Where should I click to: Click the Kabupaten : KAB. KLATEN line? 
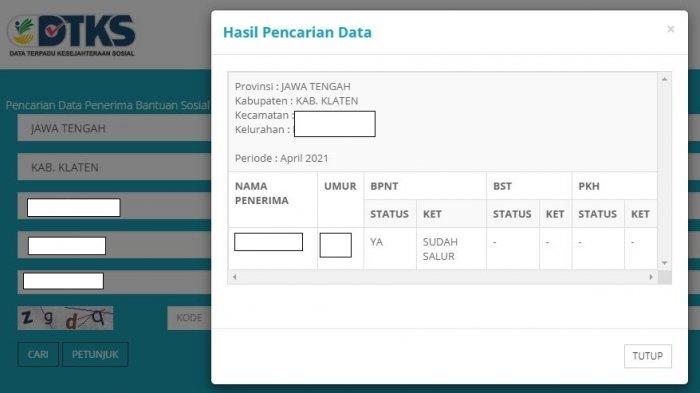click(x=296, y=101)
